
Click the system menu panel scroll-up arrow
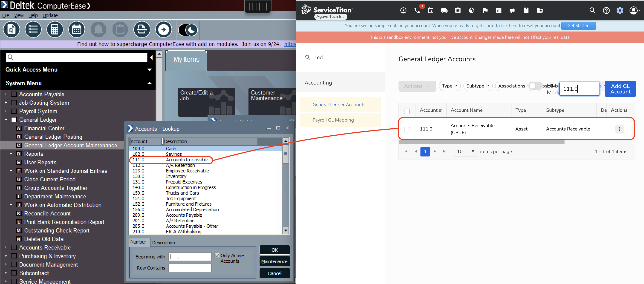pos(159,54)
